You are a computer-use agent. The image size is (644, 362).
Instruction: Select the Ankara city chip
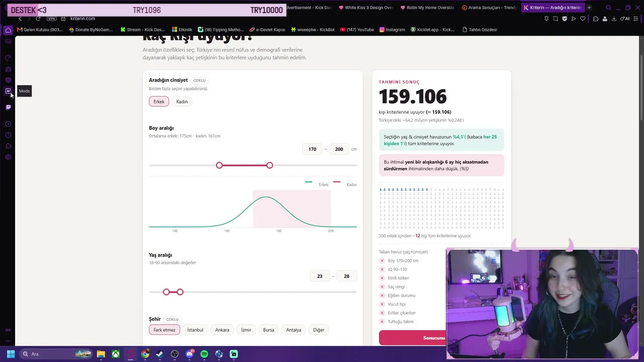[x=222, y=330]
